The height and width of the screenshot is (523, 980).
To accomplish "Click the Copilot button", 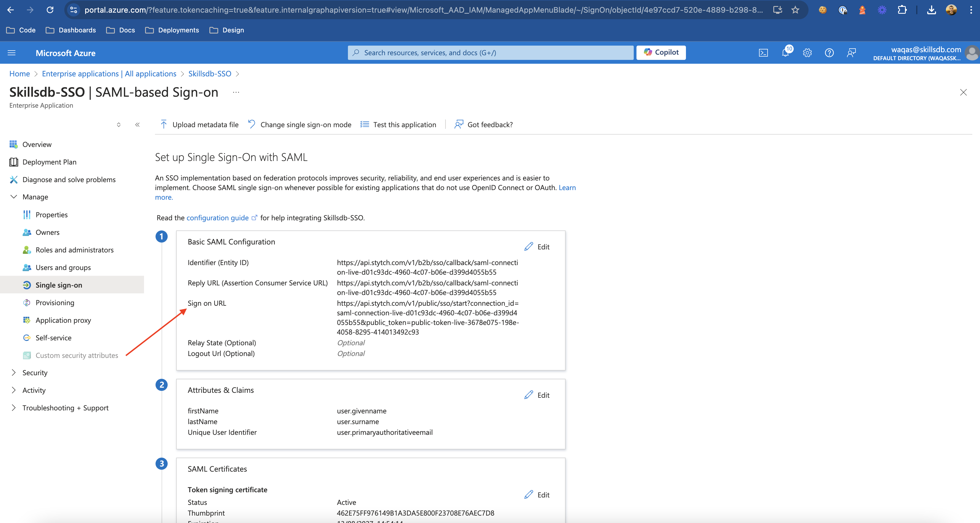I will (x=661, y=52).
